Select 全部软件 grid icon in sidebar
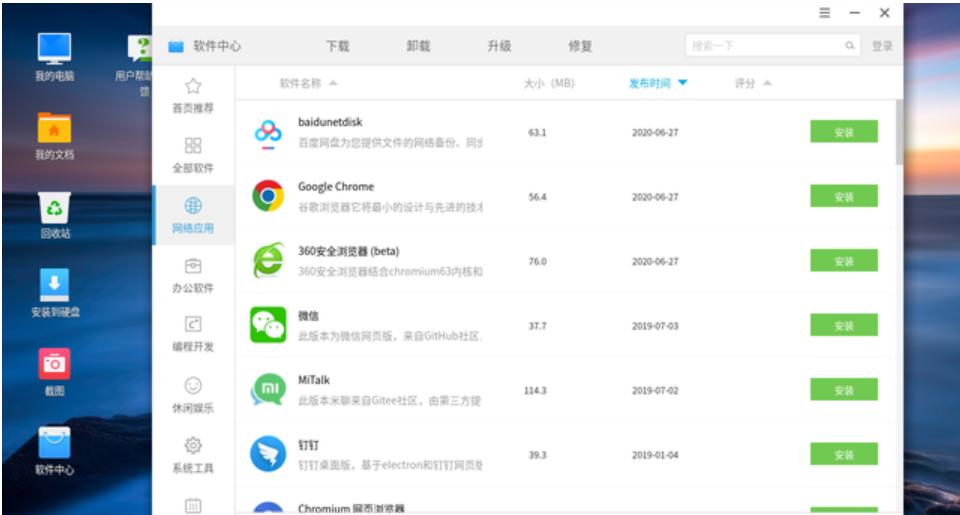The image size is (960, 515). tap(193, 145)
